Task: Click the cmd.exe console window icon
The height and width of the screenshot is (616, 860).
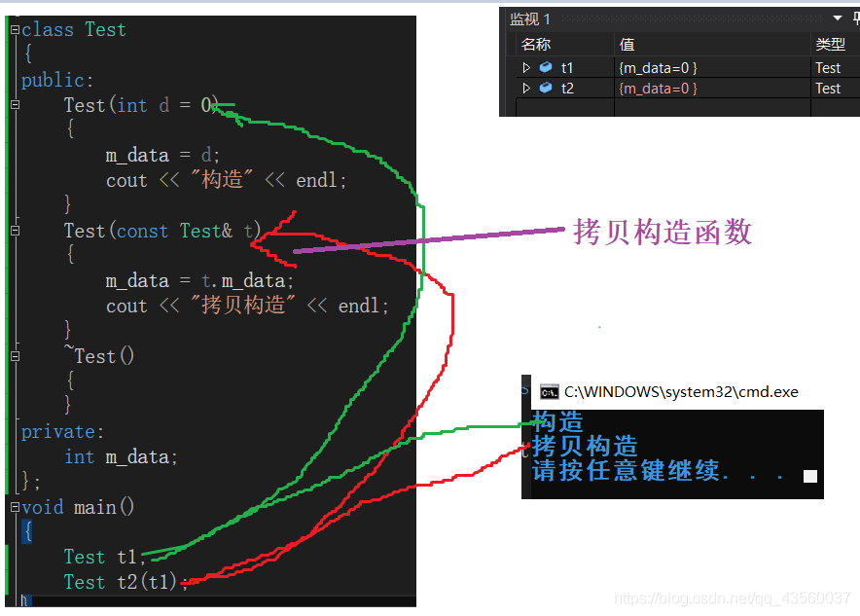Action: pyautogui.click(x=549, y=392)
